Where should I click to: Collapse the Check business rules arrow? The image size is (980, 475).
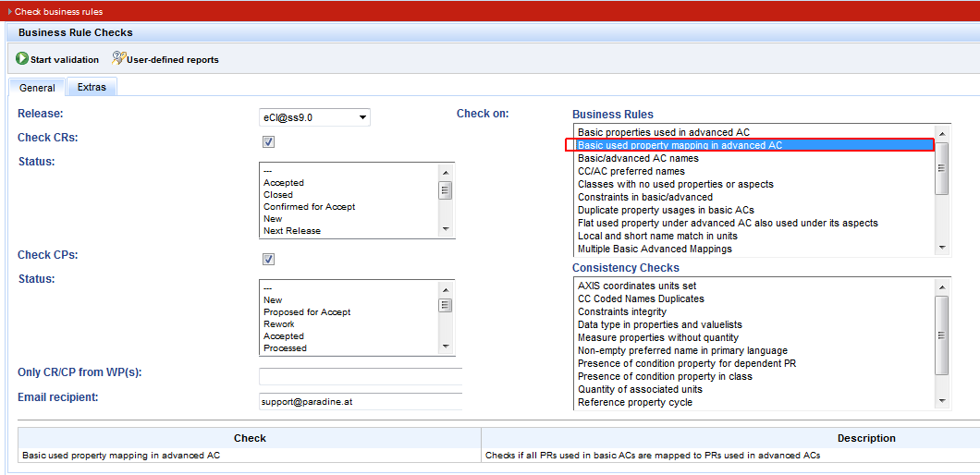(x=10, y=11)
